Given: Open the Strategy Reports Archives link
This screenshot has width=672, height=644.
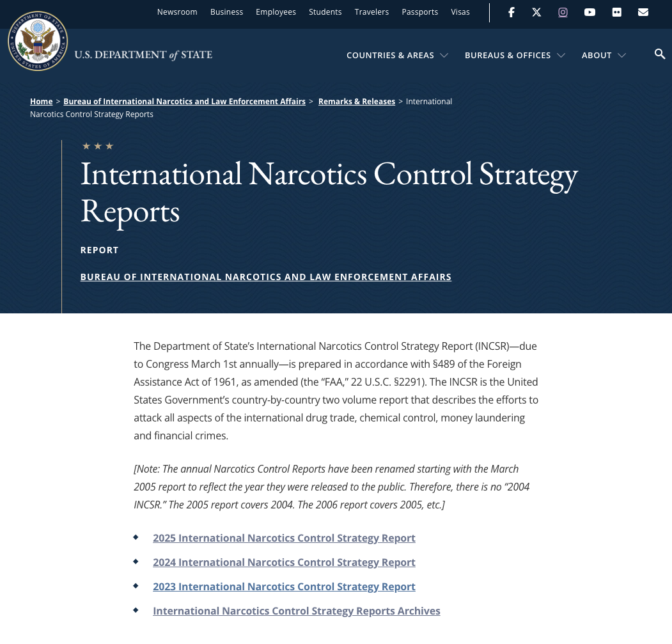Looking at the screenshot, I should click(296, 611).
